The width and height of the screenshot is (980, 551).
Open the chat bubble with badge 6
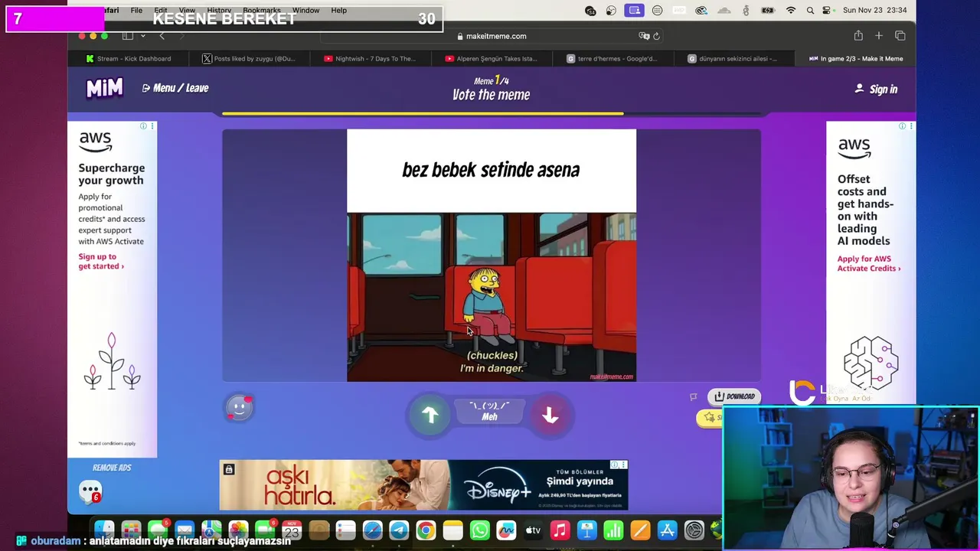click(x=90, y=491)
